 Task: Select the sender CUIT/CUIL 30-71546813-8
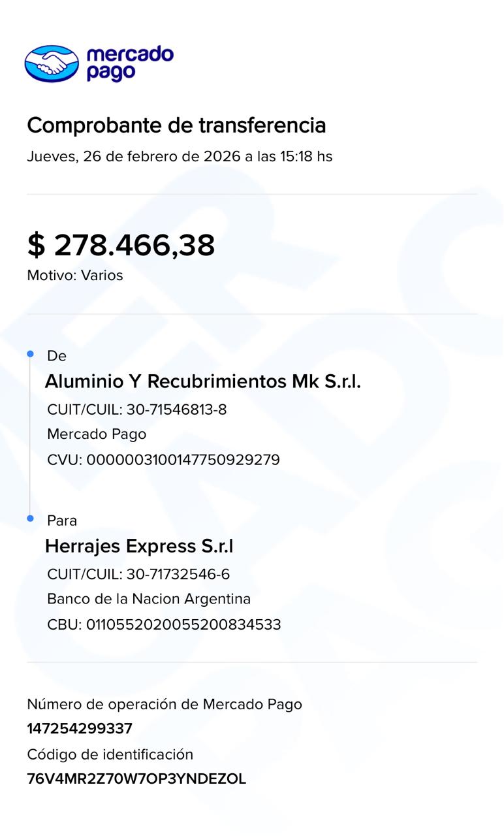point(176,410)
